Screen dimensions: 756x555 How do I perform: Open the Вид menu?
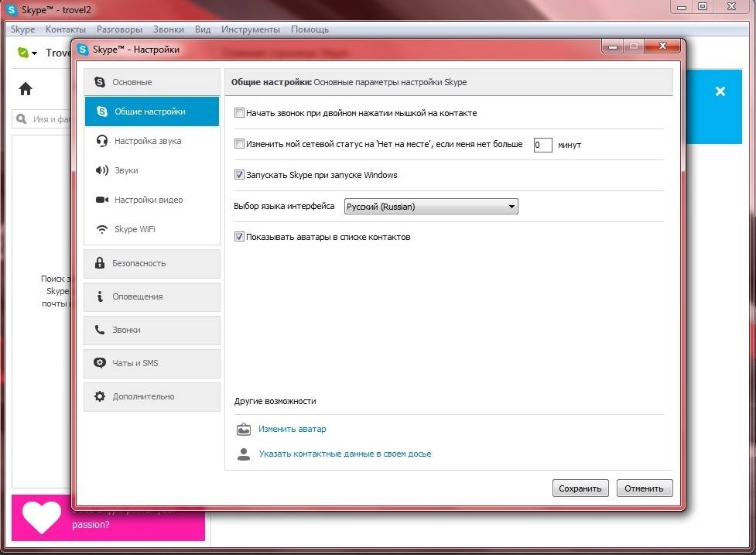coord(203,29)
